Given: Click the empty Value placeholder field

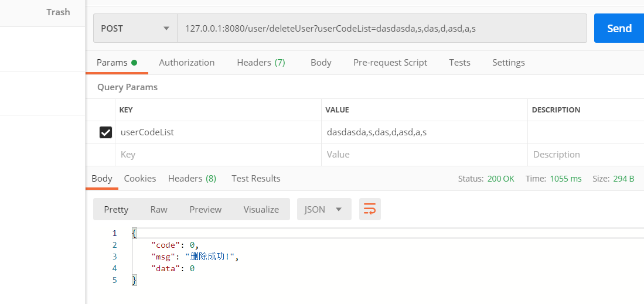Looking at the screenshot, I should click(x=424, y=155).
